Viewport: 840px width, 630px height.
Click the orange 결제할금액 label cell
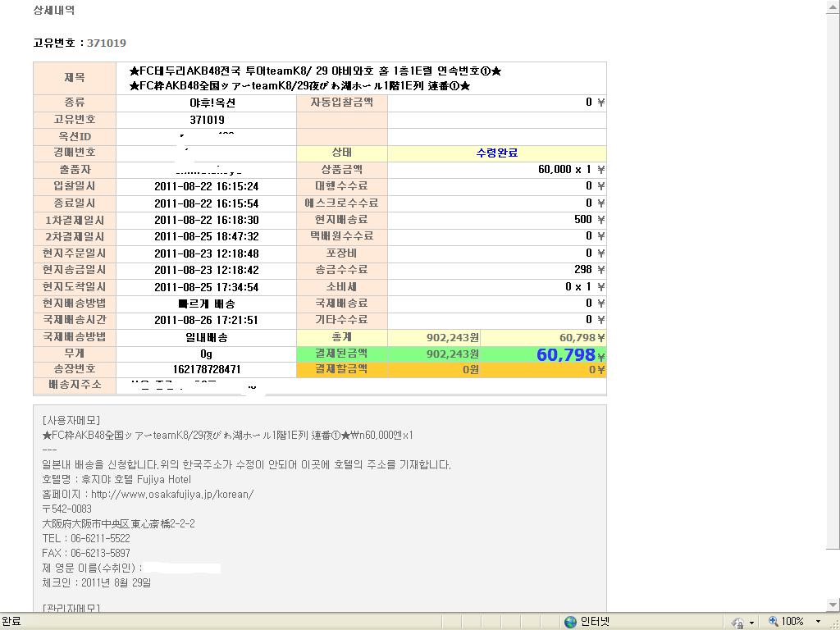coord(341,369)
